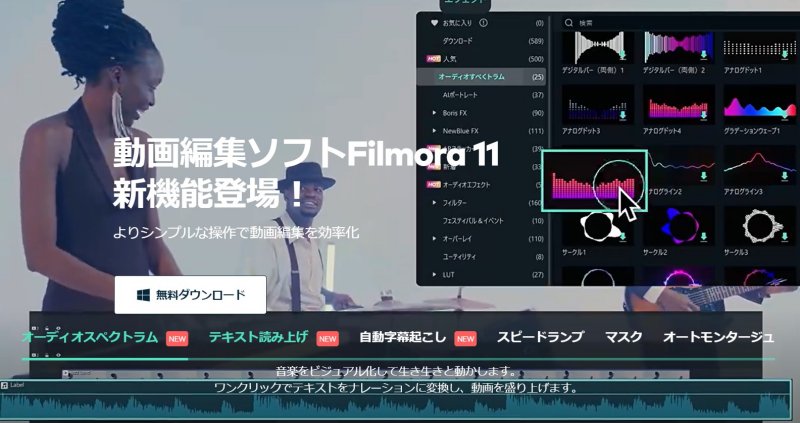Viewport: 800px width, 423px height.
Task: Click the HOT badge beside 人気
Action: [434, 59]
